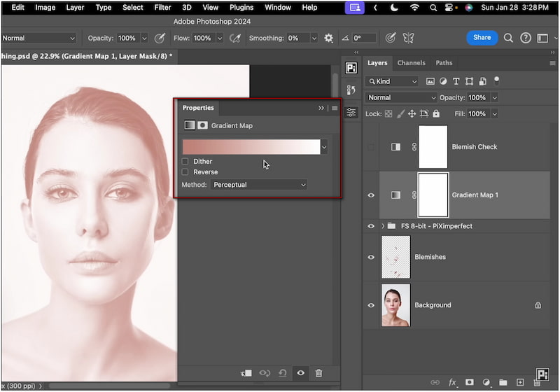Screen dimensions: 560x392
Task: Show the Blemish Check layer
Action: [371, 147]
